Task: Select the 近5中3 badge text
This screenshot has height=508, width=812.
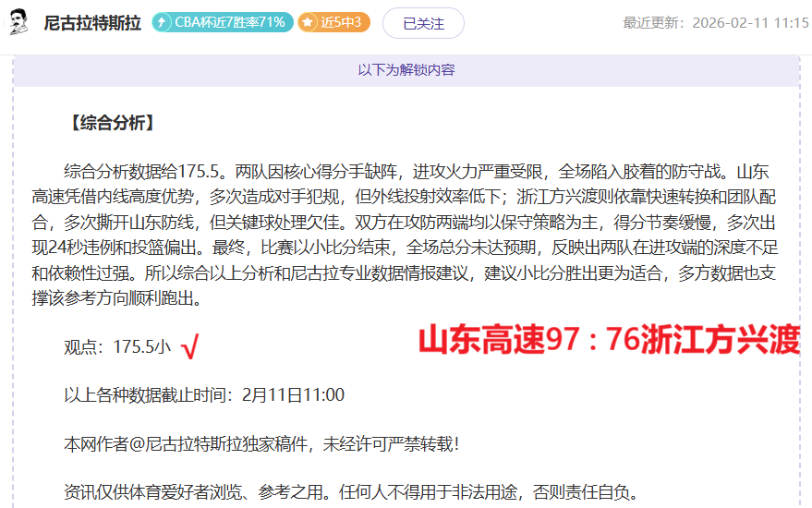Action: (x=341, y=23)
